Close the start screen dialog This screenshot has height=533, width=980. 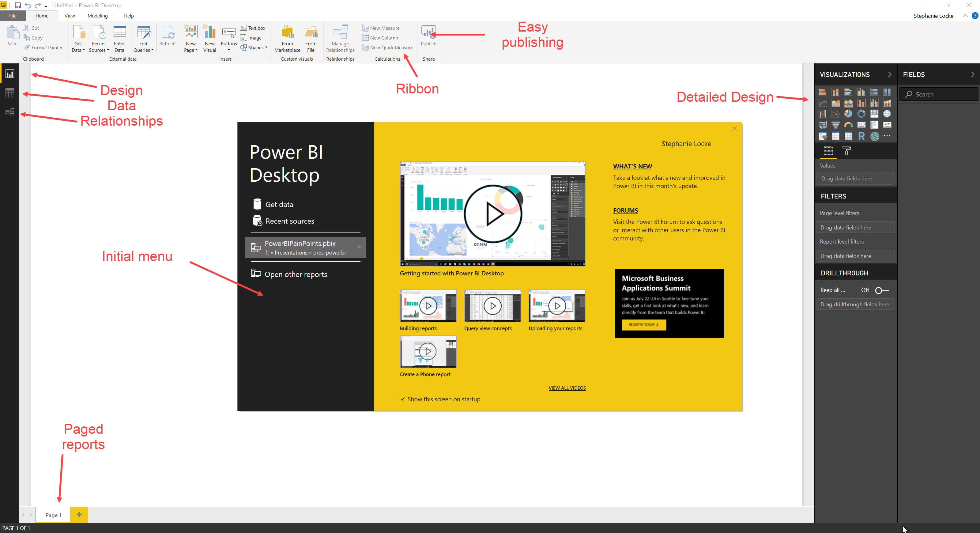(x=734, y=129)
